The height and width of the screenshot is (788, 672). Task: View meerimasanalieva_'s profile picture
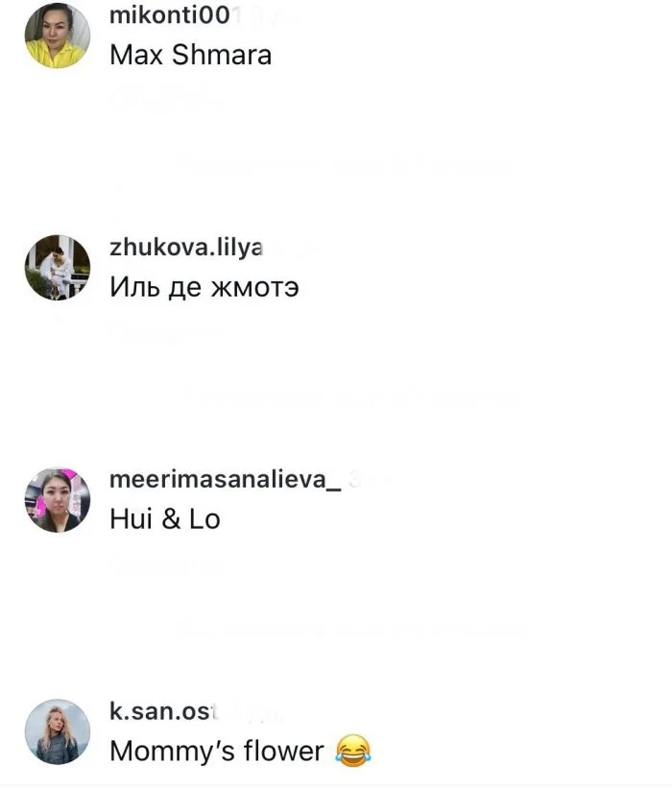pos(58,499)
